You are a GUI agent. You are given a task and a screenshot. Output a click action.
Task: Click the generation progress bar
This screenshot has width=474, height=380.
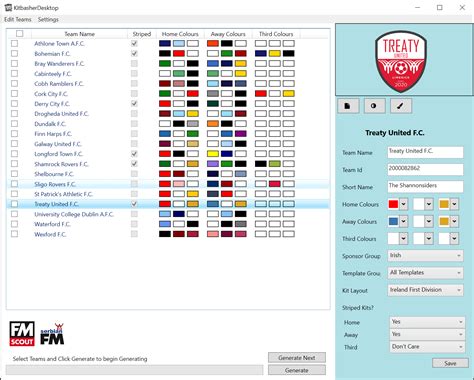point(135,370)
